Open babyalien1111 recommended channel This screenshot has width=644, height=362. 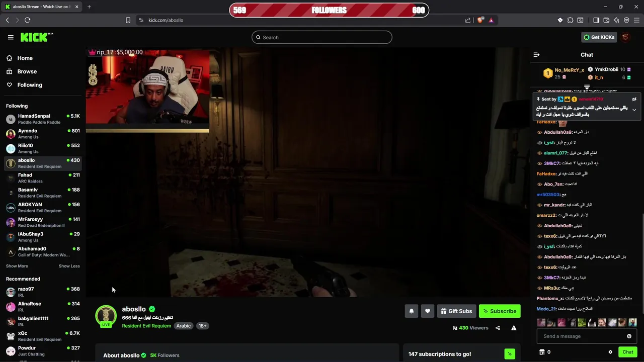click(x=43, y=321)
